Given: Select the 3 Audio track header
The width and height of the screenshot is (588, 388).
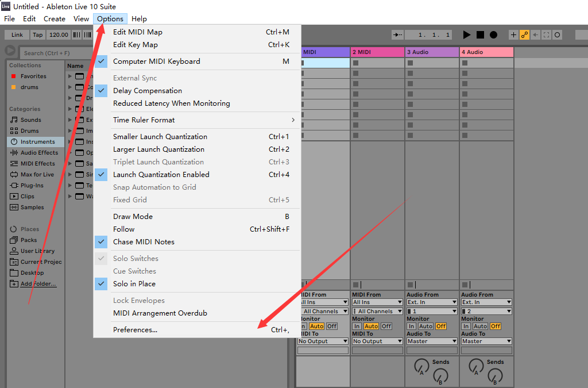Looking at the screenshot, I should pos(432,52).
